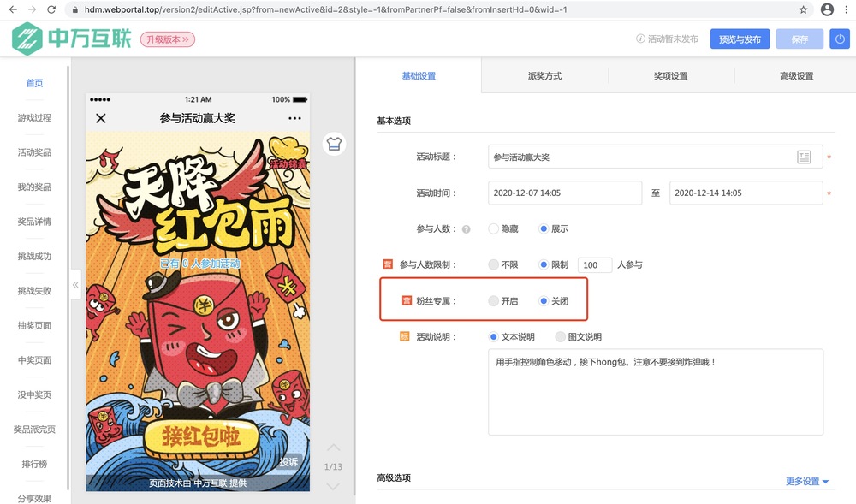Click the 中万互联 logo icon
The height and width of the screenshot is (504, 856).
(x=27, y=38)
